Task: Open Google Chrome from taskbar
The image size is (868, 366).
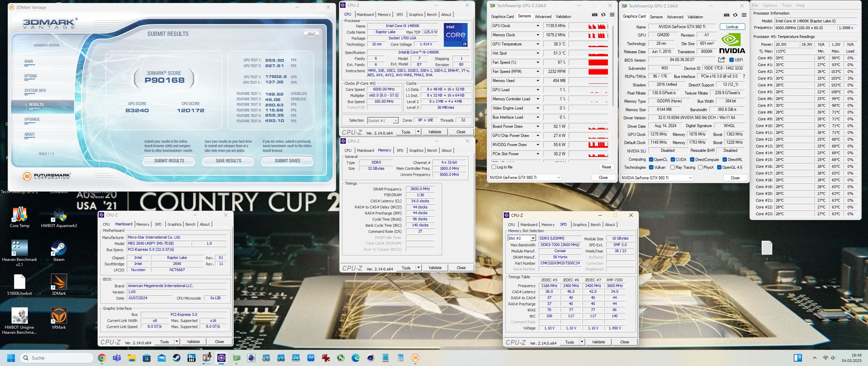Action: click(102, 358)
